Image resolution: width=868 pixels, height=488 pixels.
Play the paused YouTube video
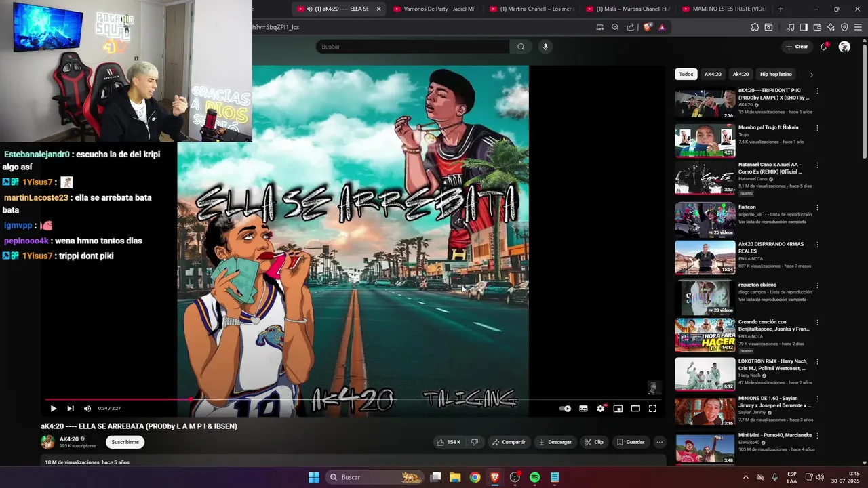pos(53,409)
